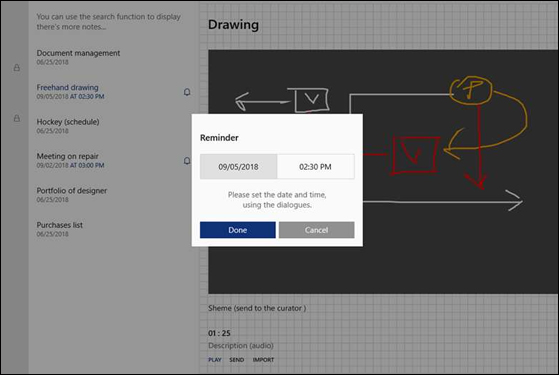Cancel the Reminder dialog
The image size is (559, 375).
pos(317,230)
